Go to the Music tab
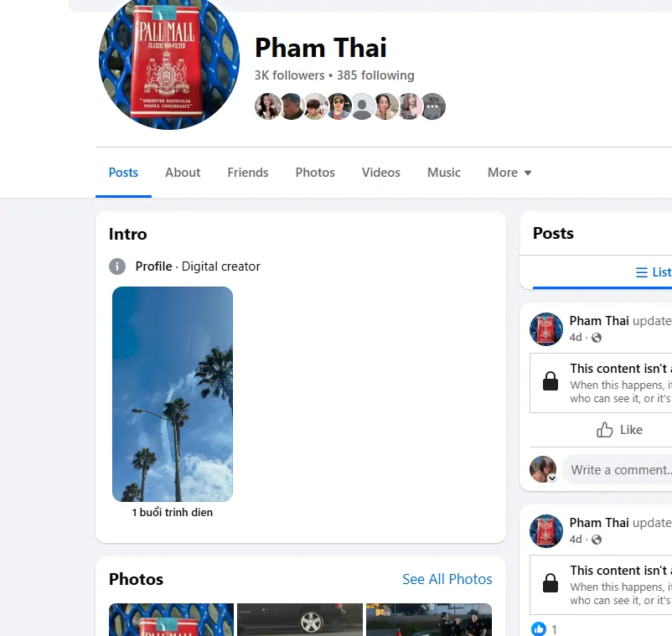This screenshot has height=636, width=672. pos(443,173)
